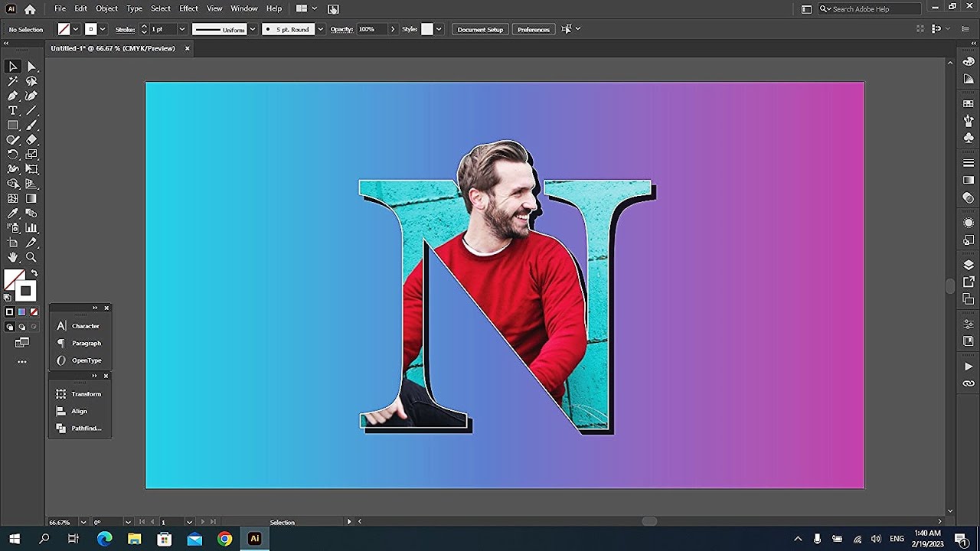
Task: Select the Shape Builder tool
Action: [13, 184]
